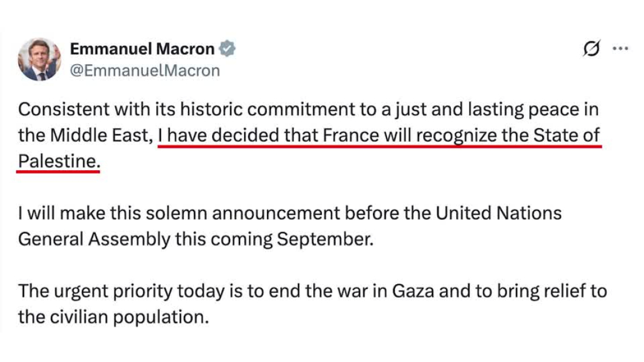
Task: Click the words 'United Nations' in the tweet
Action: click(x=498, y=213)
